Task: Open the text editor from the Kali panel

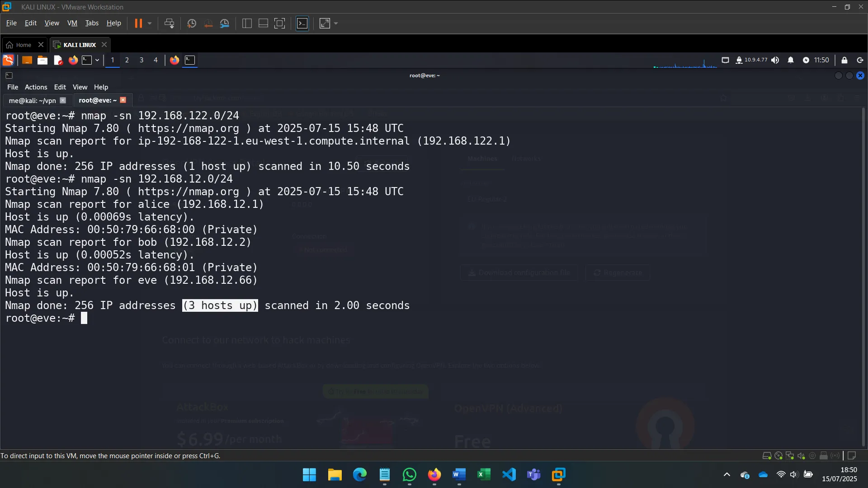Action: (x=57, y=60)
